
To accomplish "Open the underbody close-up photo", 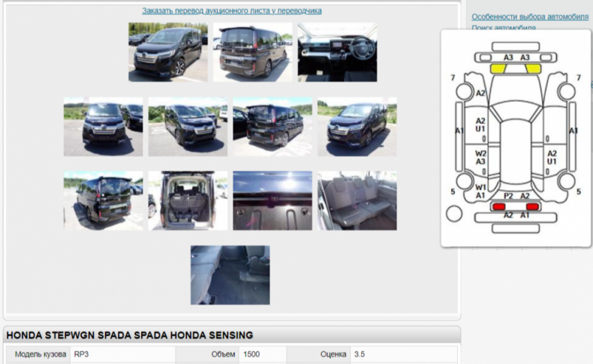I will (272, 200).
